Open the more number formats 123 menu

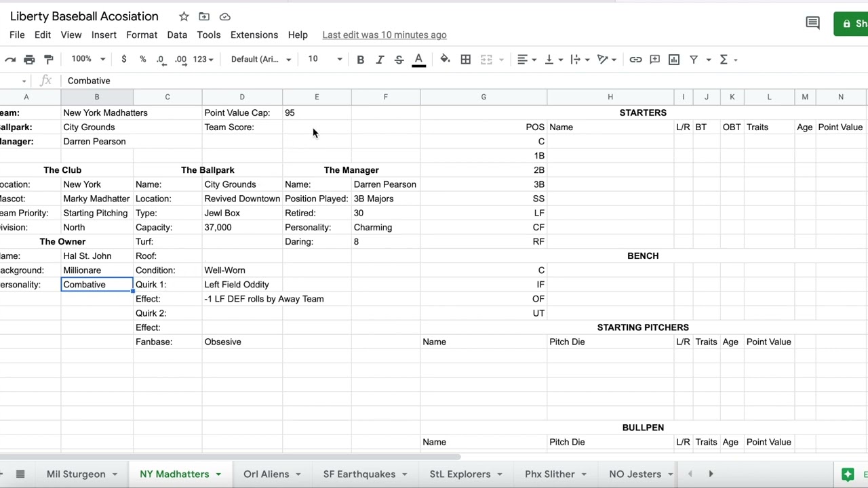tap(203, 60)
